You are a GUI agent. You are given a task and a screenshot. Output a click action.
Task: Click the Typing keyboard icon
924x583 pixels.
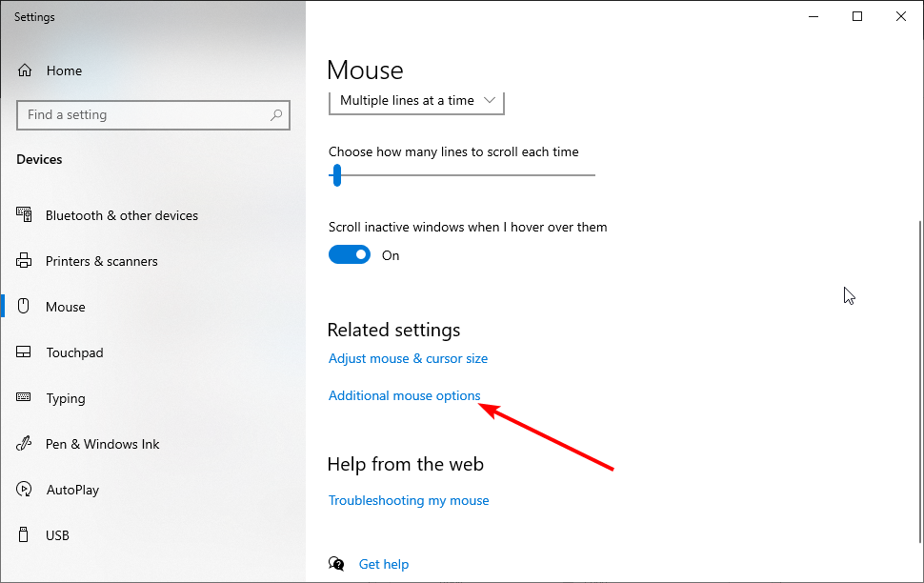click(x=24, y=397)
